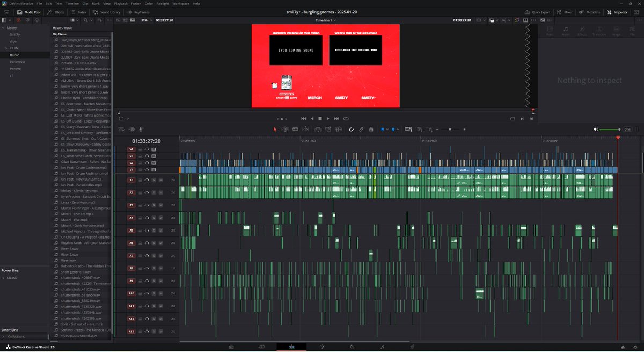Viewport: 644px width, 352px height.
Task: Toggle auto track selector on V2
Action: (147, 163)
